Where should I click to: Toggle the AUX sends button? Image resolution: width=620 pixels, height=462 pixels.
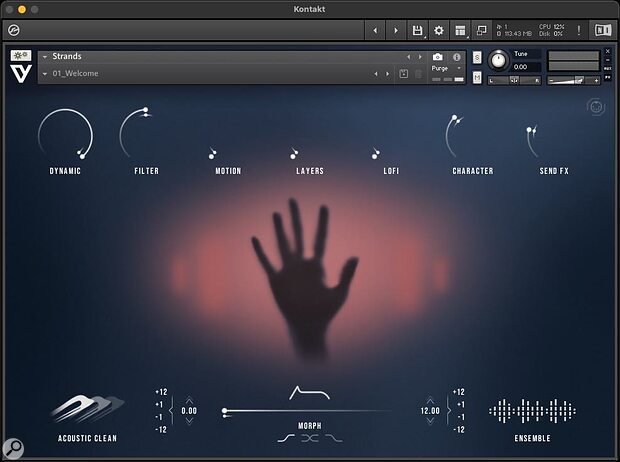pyautogui.click(x=608, y=69)
